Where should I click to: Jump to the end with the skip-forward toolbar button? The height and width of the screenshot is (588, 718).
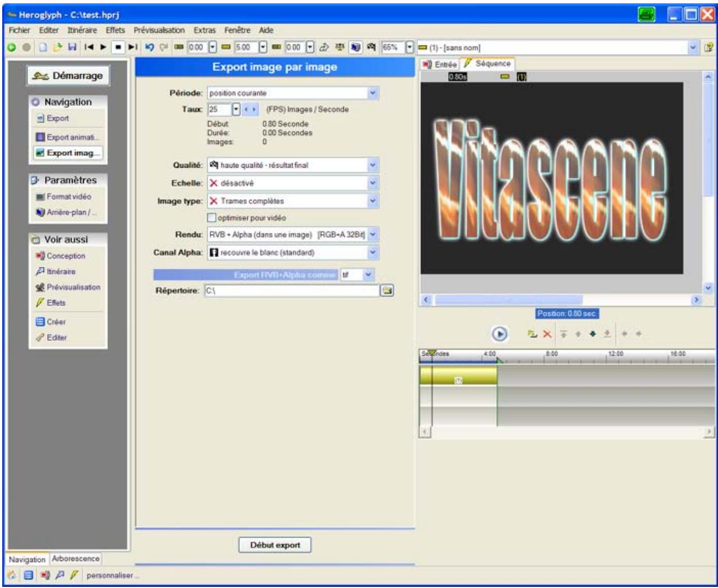pos(132,48)
